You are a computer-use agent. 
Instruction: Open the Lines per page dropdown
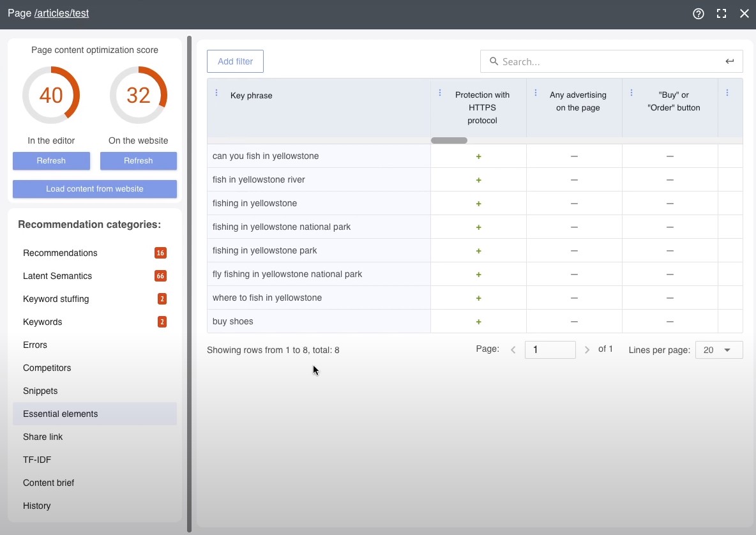719,350
